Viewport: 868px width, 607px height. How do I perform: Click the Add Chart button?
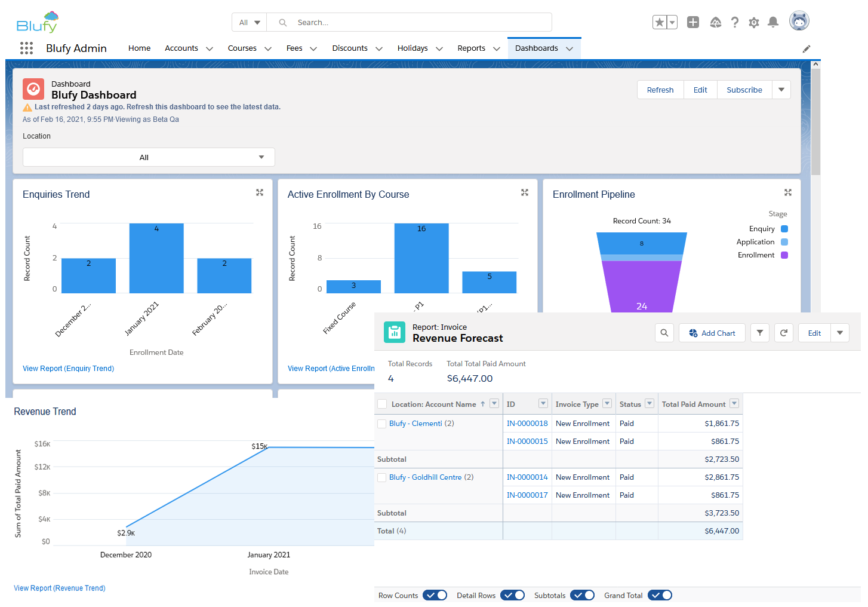(x=712, y=333)
